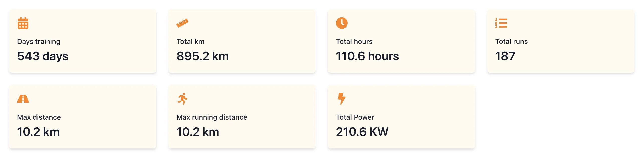Select the Total km label

(x=190, y=42)
